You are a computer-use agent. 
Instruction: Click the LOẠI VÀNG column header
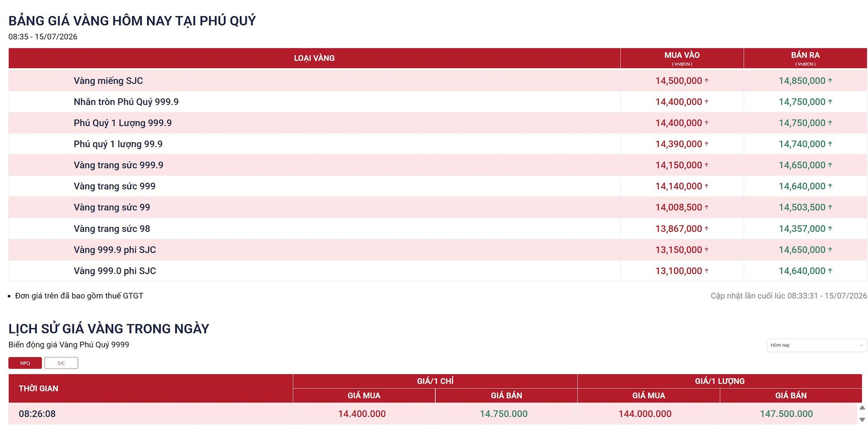[314, 58]
